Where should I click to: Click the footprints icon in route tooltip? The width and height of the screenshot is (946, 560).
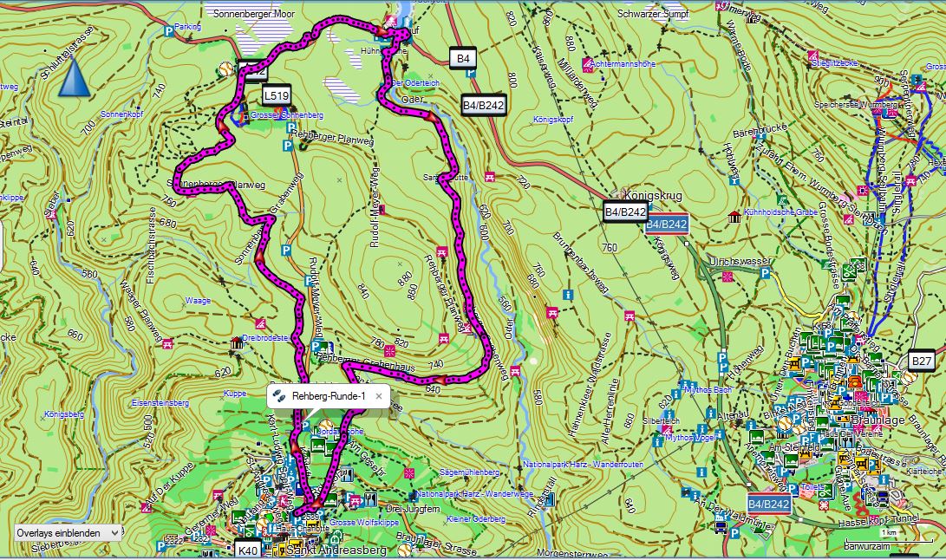tap(279, 396)
